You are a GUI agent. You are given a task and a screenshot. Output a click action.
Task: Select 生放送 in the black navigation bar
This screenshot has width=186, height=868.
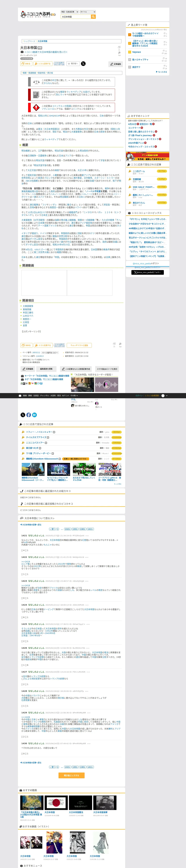point(36,396)
